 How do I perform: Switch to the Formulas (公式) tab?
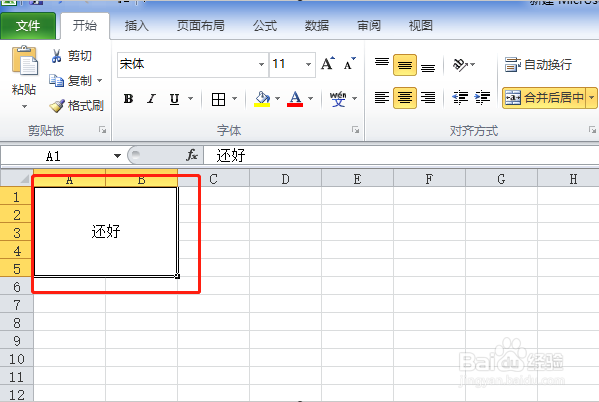264,26
